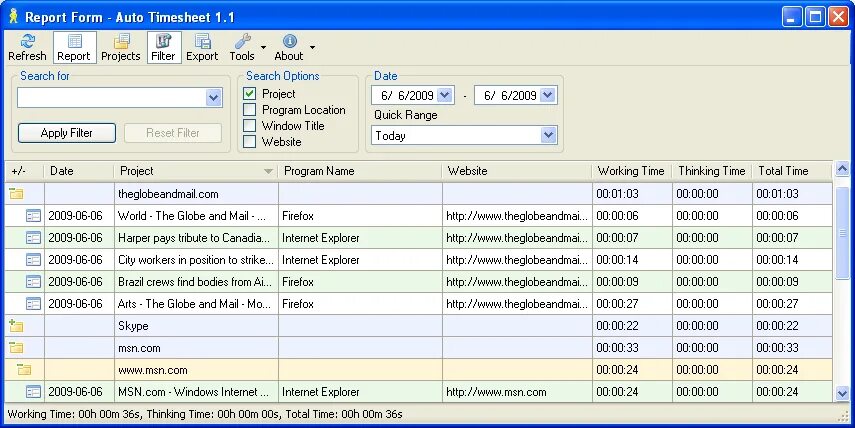The image size is (855, 428).
Task: Click the About info icon
Action: tap(290, 41)
